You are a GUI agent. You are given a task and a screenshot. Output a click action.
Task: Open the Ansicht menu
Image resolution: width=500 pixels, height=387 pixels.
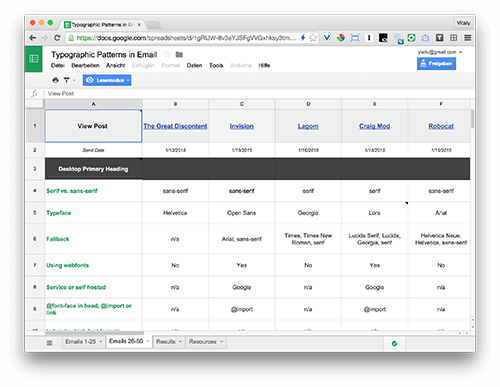point(115,65)
